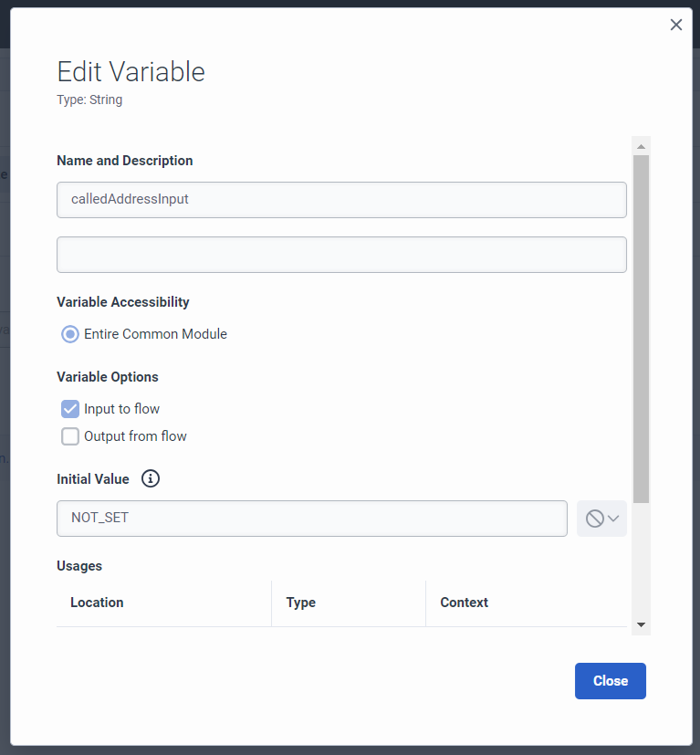Click the Context column header in Usages
Image resolution: width=700 pixels, height=755 pixels.
(464, 603)
